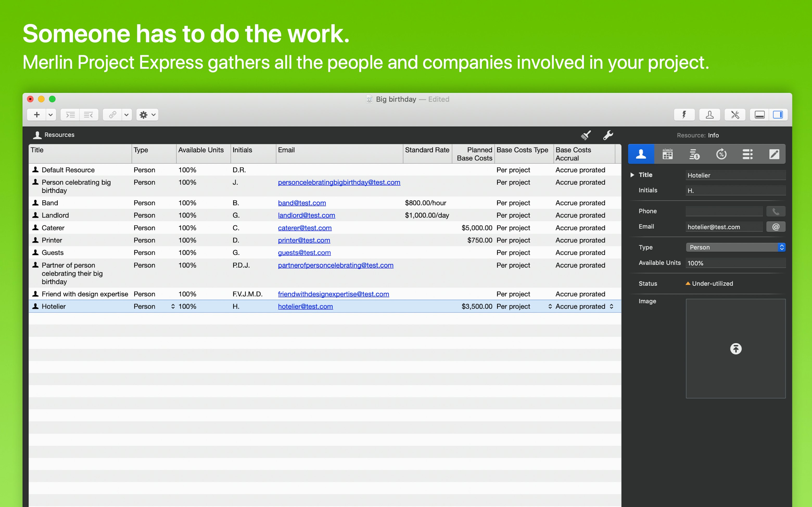Viewport: 812px width, 507px height.
Task: Toggle the bottom details panel visibility
Action: click(759, 115)
